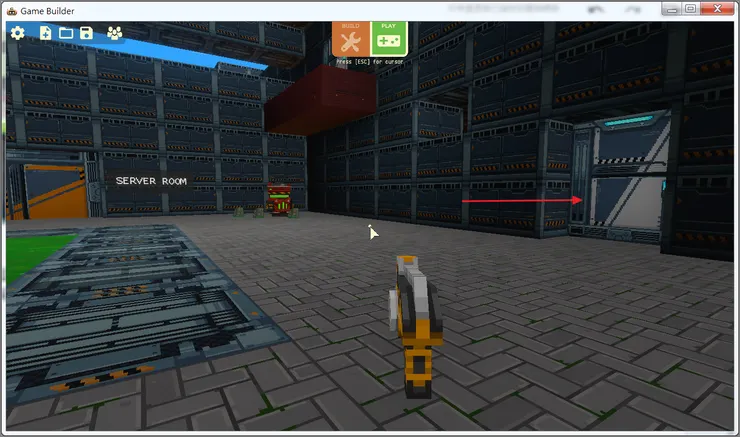Switch to Build mode
The height and width of the screenshot is (437, 740).
coord(351,39)
